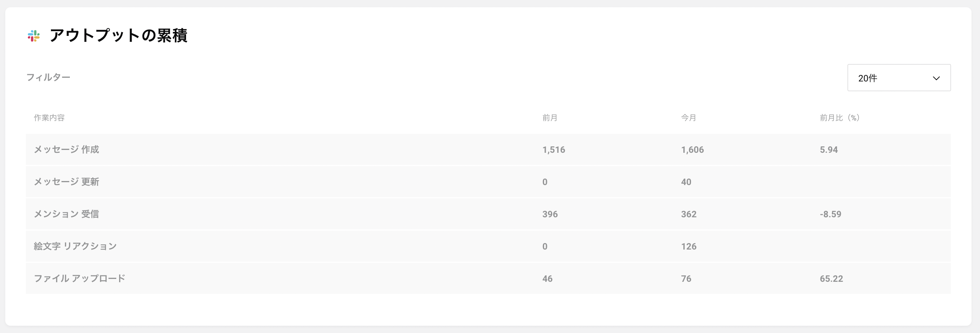980x333 pixels.
Task: Sort by the 今月 column header
Action: click(689, 118)
